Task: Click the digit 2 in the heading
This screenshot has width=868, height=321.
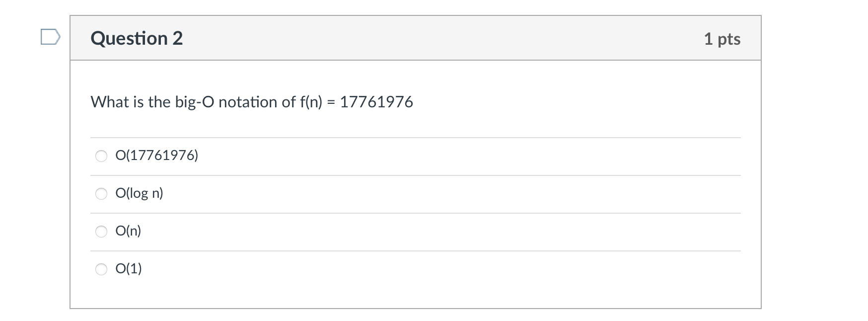Action: (x=178, y=38)
